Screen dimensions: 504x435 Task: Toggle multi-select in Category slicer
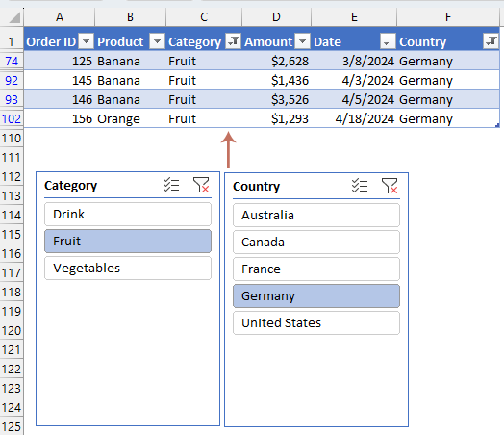tap(171, 185)
